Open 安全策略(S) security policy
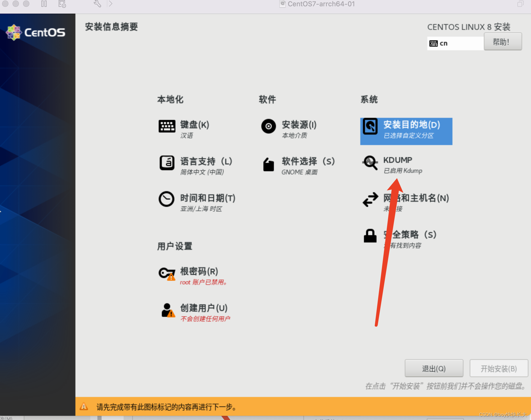The image size is (531, 420). [410, 235]
